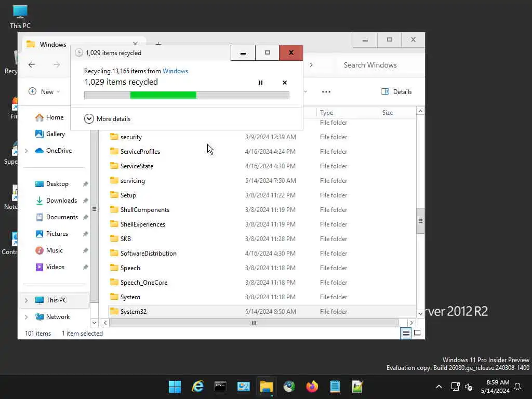
Task: Open Command Prompt from taskbar
Action: point(220,387)
